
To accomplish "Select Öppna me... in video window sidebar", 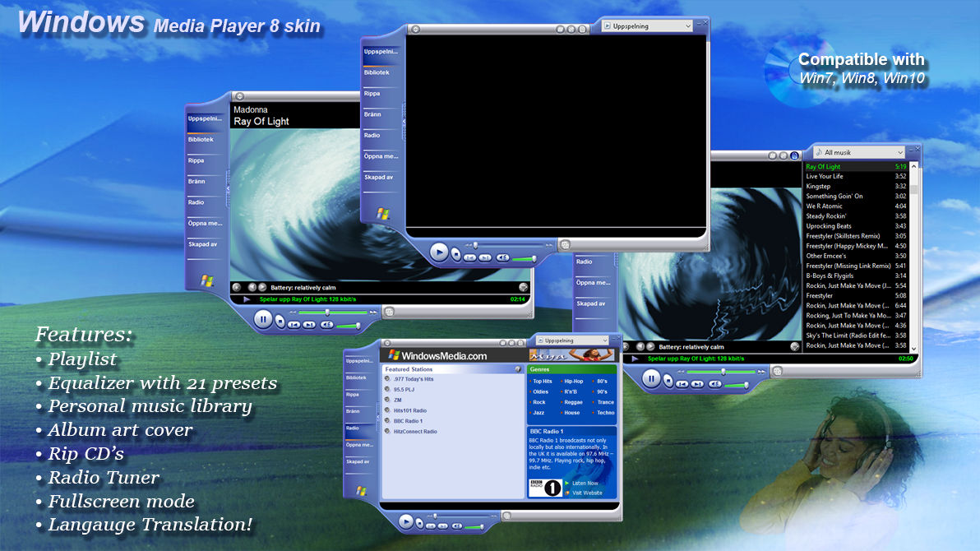I will point(381,156).
